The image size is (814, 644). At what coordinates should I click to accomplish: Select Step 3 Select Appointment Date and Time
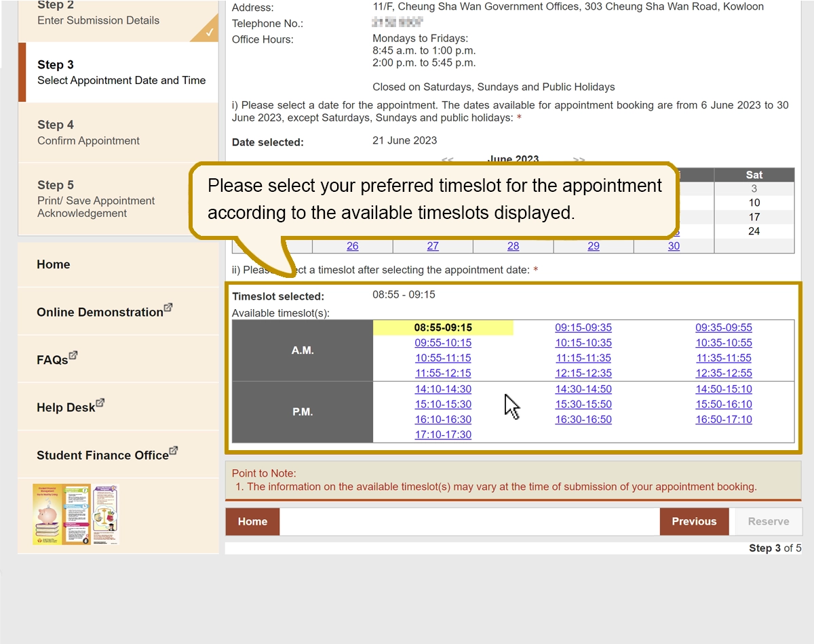(x=118, y=72)
